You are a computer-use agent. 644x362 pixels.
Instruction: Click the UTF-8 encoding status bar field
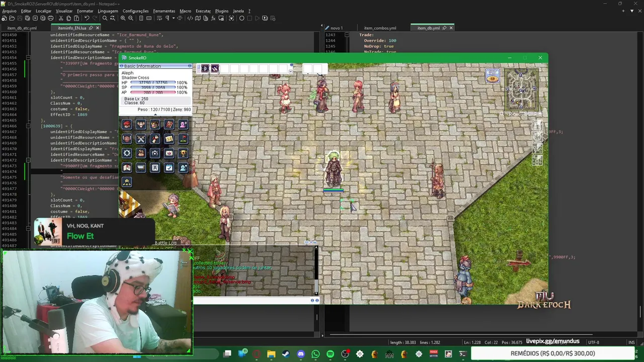pos(594,342)
